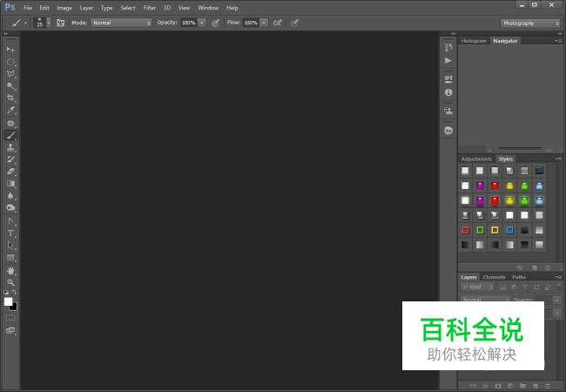The image size is (566, 392).
Task: Select the History Brush tool
Action: click(x=10, y=159)
